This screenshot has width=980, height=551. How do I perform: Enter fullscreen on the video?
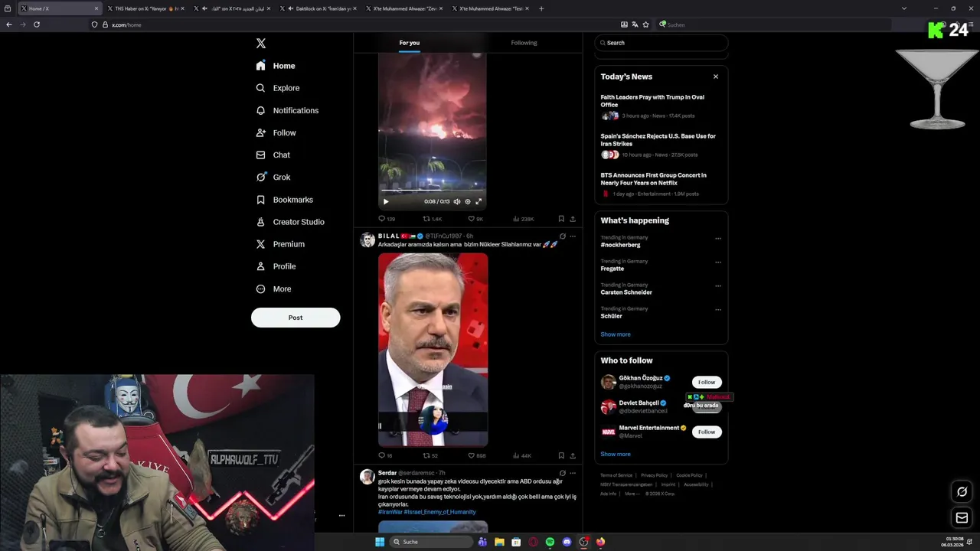point(479,201)
